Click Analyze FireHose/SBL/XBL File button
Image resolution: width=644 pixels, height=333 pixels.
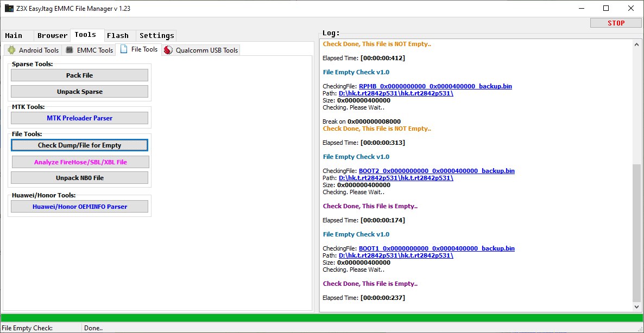coord(80,162)
